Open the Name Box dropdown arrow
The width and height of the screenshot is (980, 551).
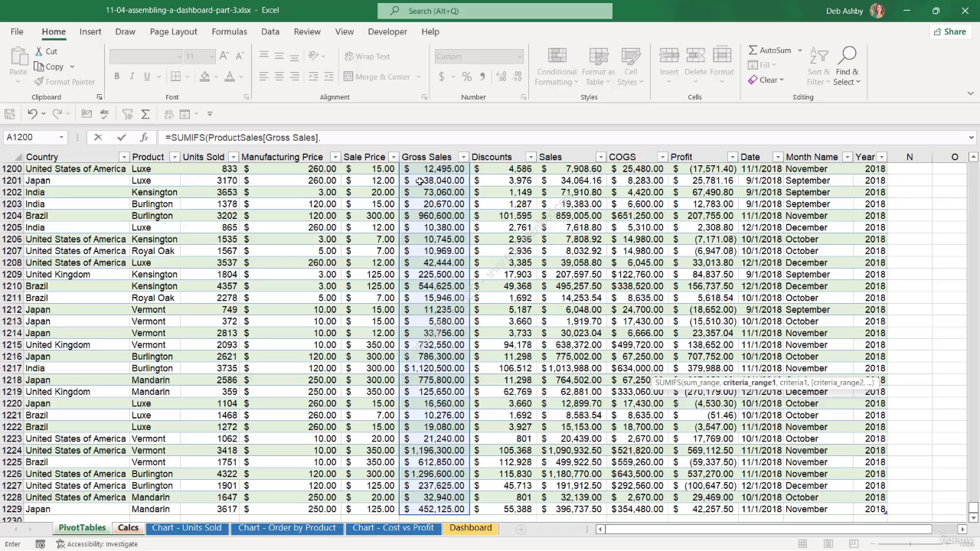[x=61, y=137]
